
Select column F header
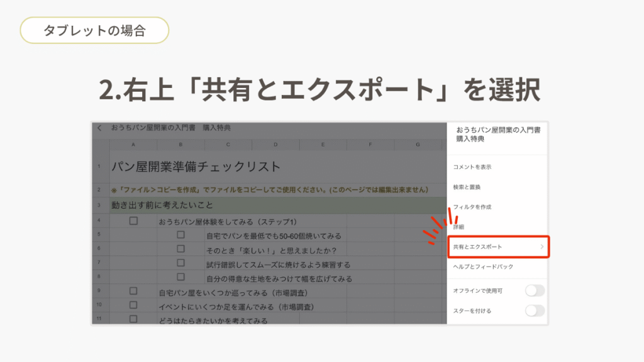click(x=370, y=145)
